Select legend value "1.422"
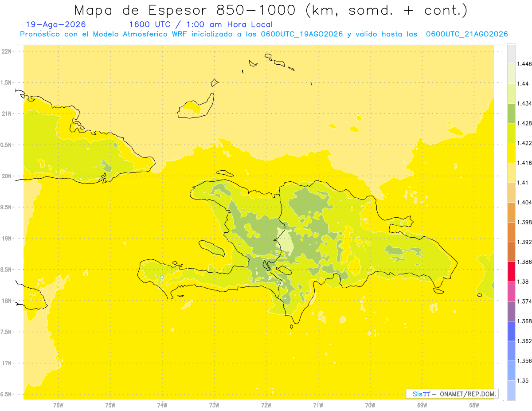This screenshot has width=532, height=411. (524, 143)
